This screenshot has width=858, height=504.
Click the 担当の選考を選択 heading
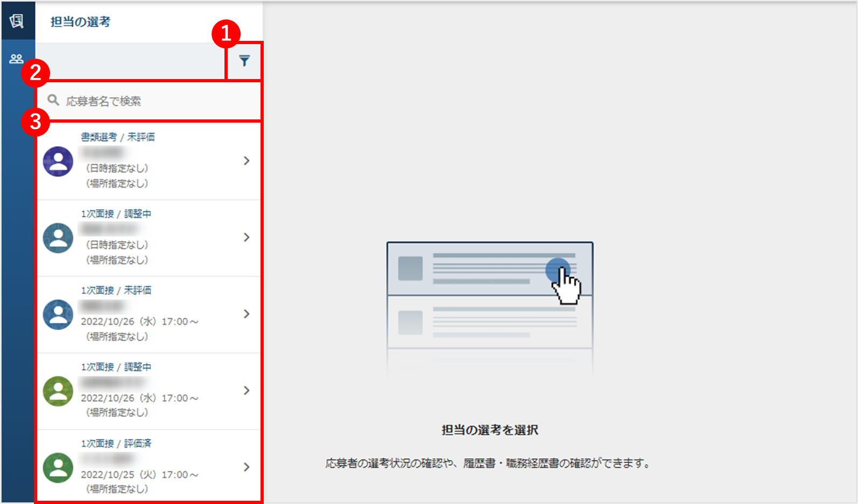[x=490, y=430]
